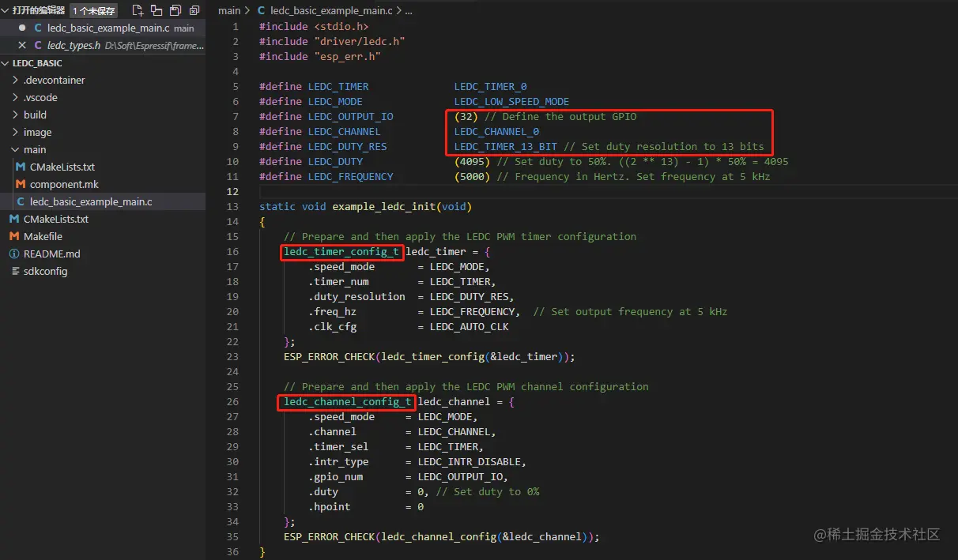
Task: Click the Save All icon
Action: pyautogui.click(x=175, y=10)
